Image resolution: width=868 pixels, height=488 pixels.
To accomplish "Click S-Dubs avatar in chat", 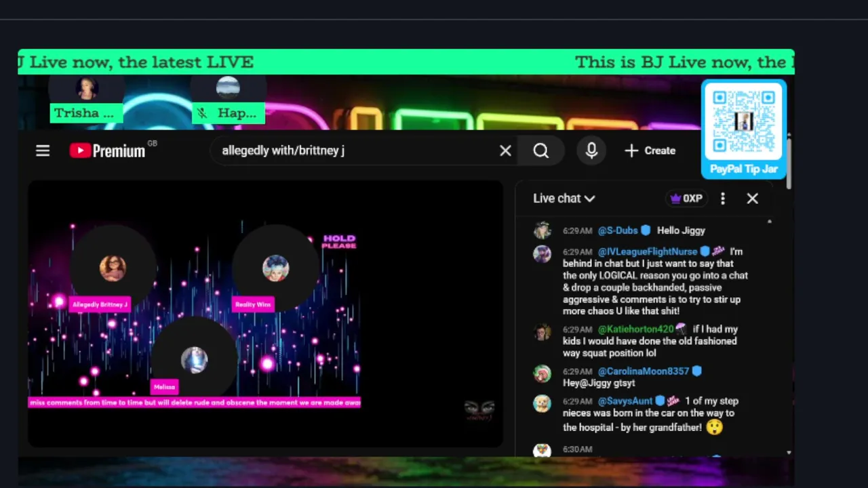I will pyautogui.click(x=542, y=230).
